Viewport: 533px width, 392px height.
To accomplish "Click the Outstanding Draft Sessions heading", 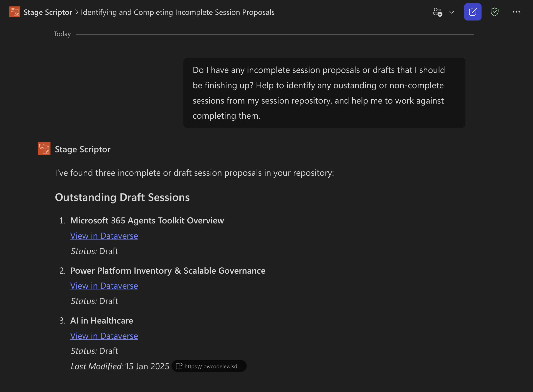I will (x=122, y=197).
